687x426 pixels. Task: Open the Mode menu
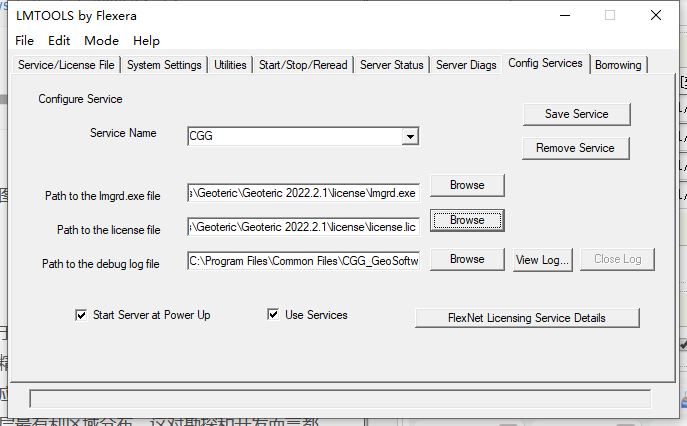point(102,41)
